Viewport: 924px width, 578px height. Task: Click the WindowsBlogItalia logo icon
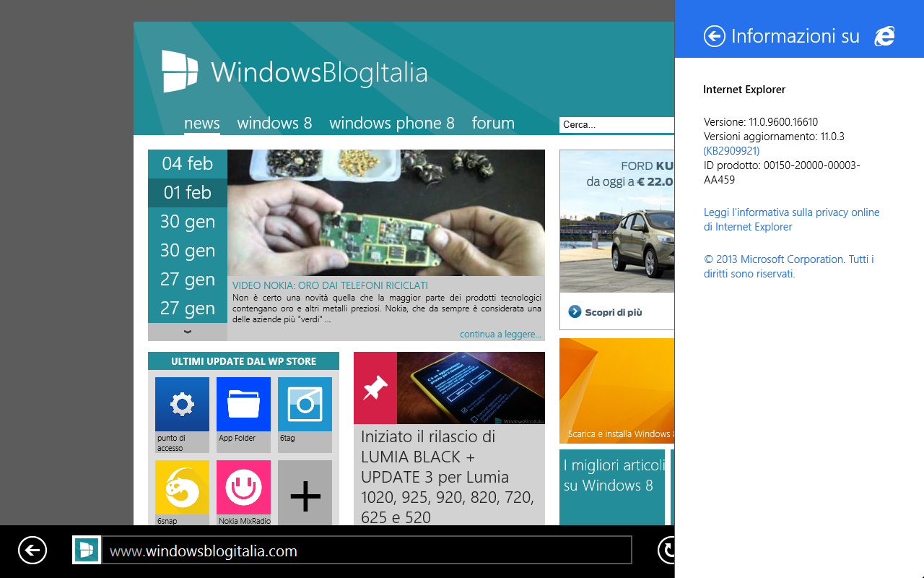(x=180, y=72)
